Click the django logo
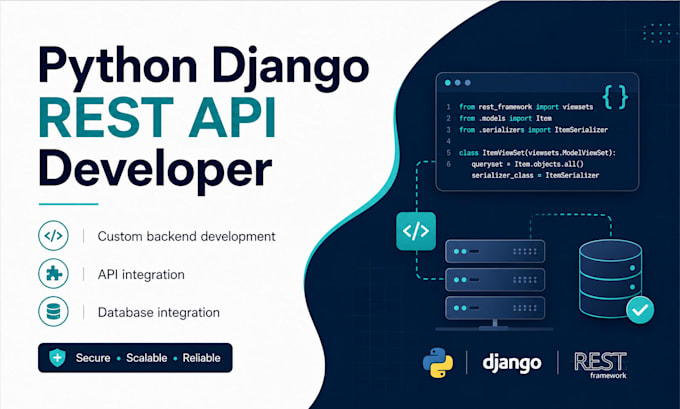The image size is (680, 409). (x=512, y=363)
